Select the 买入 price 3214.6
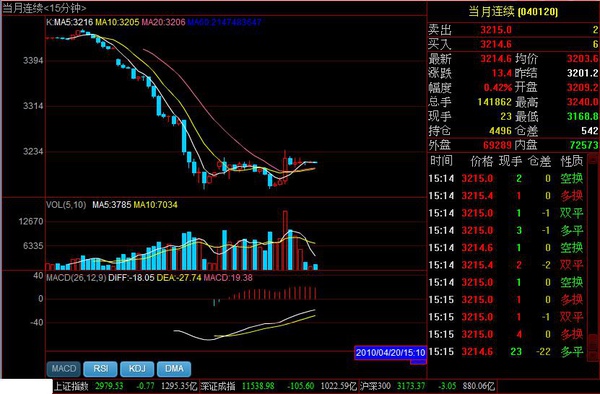 tap(496, 44)
